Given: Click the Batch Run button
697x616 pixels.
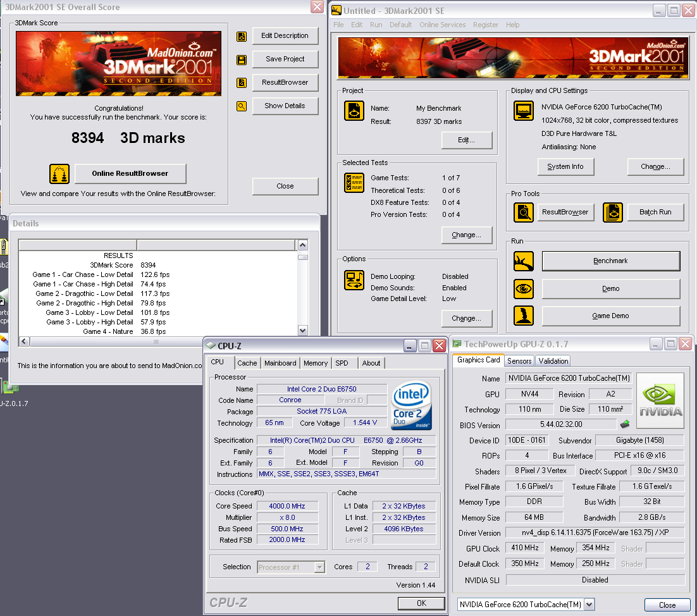Looking at the screenshot, I should pyautogui.click(x=655, y=212).
